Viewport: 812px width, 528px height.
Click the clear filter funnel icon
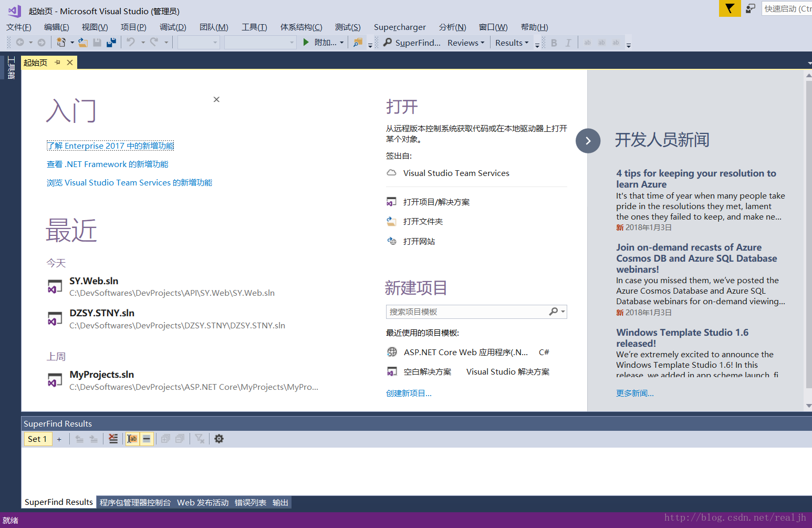[200, 439]
